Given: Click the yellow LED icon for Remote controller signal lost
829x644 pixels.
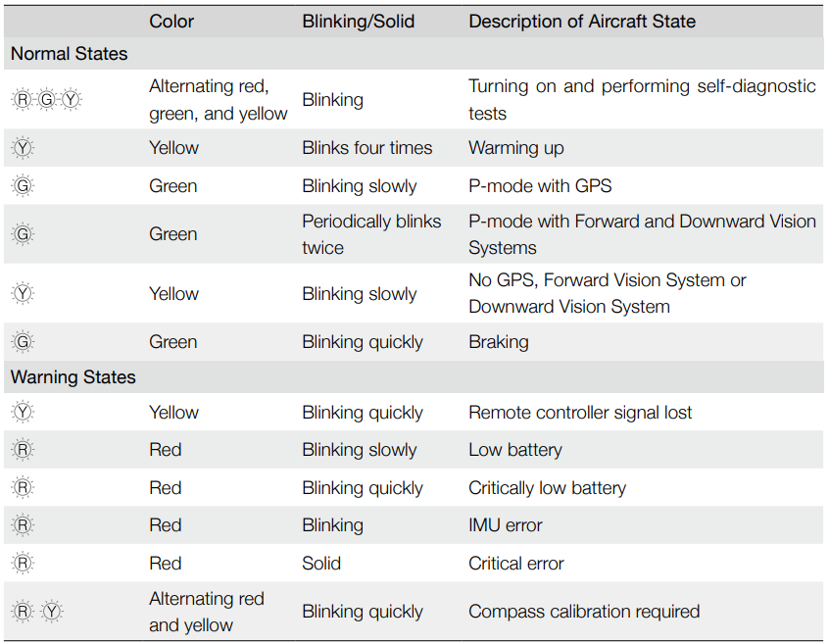Looking at the screenshot, I should 24,413.
